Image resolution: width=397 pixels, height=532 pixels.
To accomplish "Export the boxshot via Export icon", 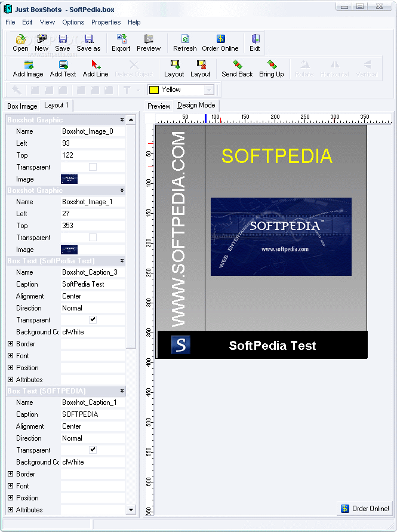I will [121, 43].
